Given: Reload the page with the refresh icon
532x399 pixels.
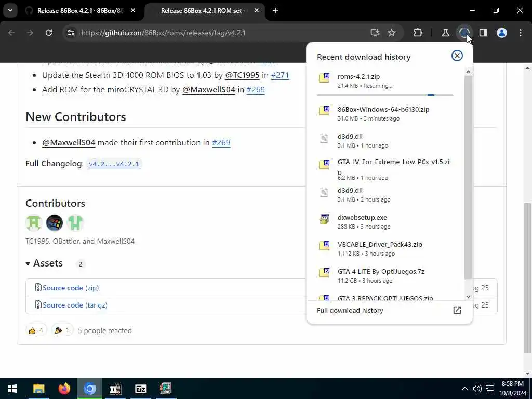Looking at the screenshot, I should pyautogui.click(x=49, y=33).
